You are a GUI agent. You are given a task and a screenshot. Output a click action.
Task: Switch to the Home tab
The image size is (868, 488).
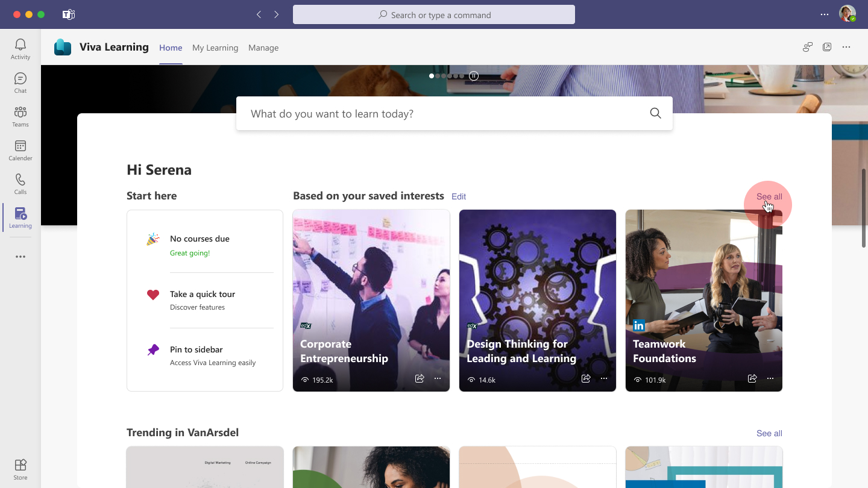(171, 48)
